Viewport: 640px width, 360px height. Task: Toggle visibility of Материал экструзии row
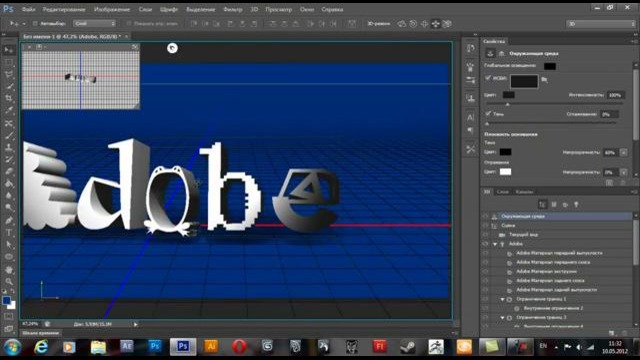pyautogui.click(x=485, y=271)
